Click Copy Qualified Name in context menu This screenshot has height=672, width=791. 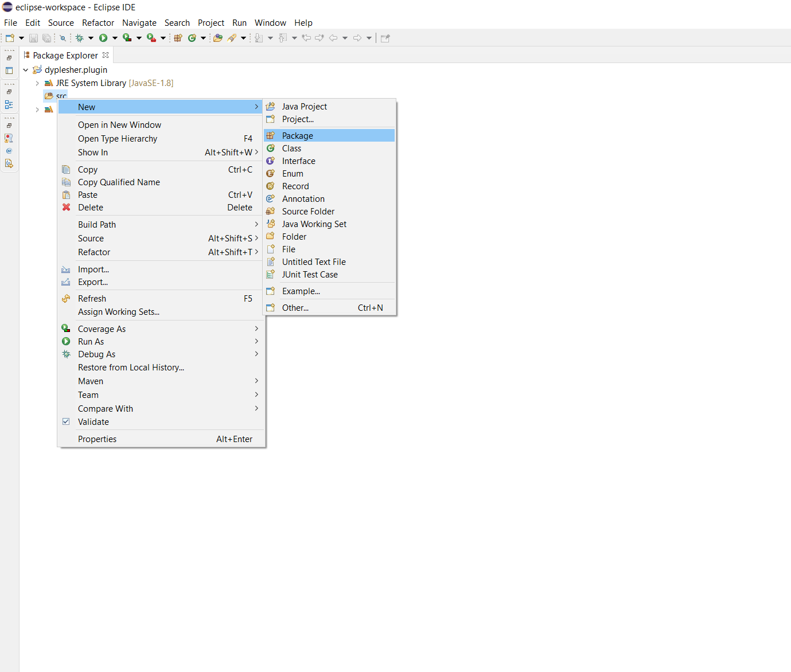(x=161, y=182)
